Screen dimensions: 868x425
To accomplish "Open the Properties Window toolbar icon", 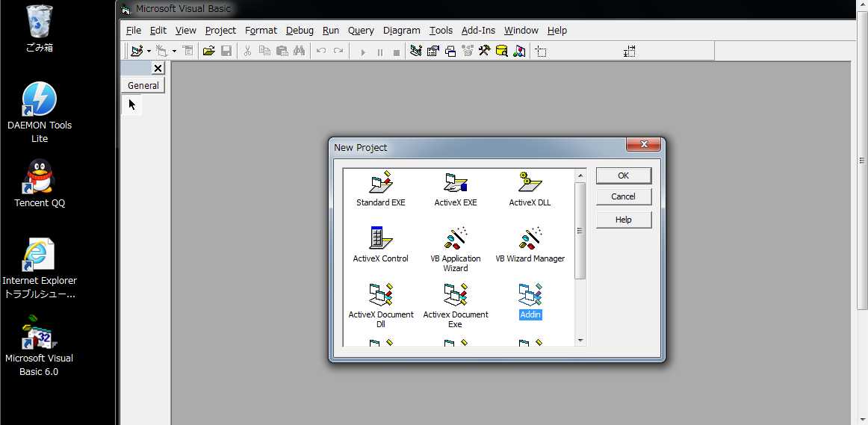I will click(x=433, y=52).
